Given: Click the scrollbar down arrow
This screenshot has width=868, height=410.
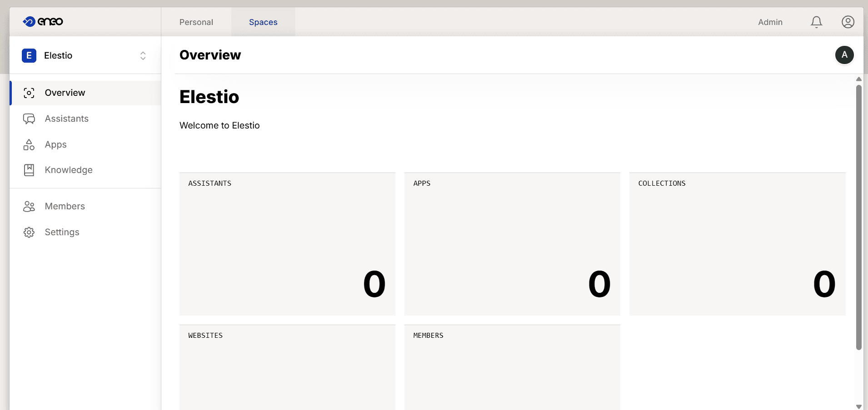Looking at the screenshot, I should pyautogui.click(x=858, y=406).
